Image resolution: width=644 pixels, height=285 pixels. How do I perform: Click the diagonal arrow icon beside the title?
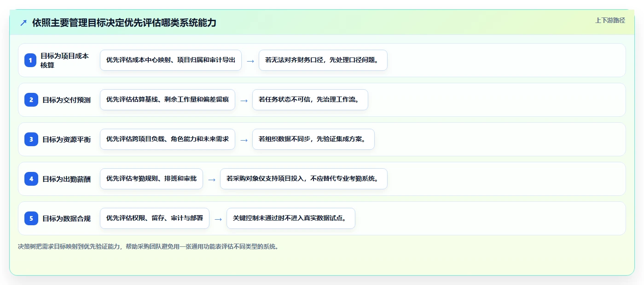pyautogui.click(x=23, y=23)
